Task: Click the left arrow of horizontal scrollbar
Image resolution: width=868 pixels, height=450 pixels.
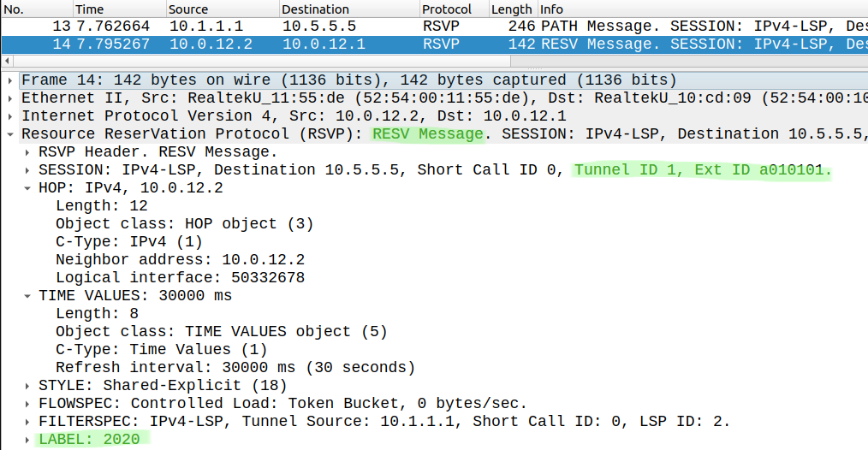Action: (7, 61)
